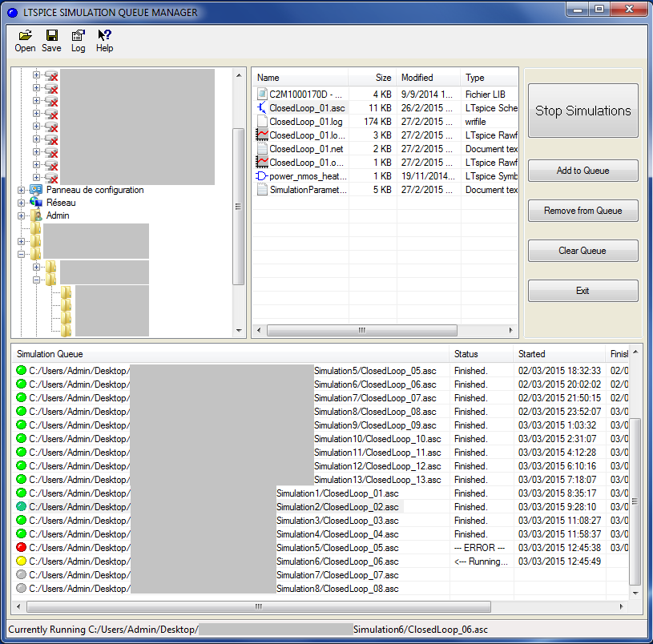Click the Help question mark icon
Image resolution: width=653 pixels, height=644 pixels.
coord(104,36)
